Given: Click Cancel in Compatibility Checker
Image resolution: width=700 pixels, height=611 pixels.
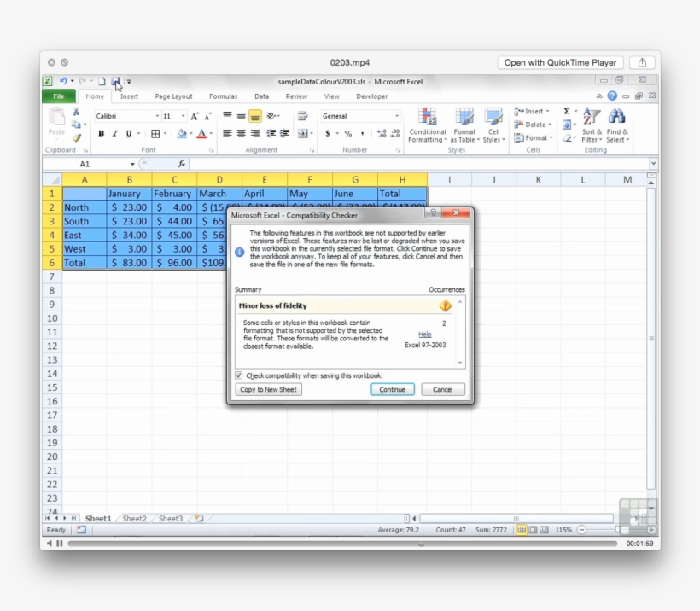Looking at the screenshot, I should [442, 389].
